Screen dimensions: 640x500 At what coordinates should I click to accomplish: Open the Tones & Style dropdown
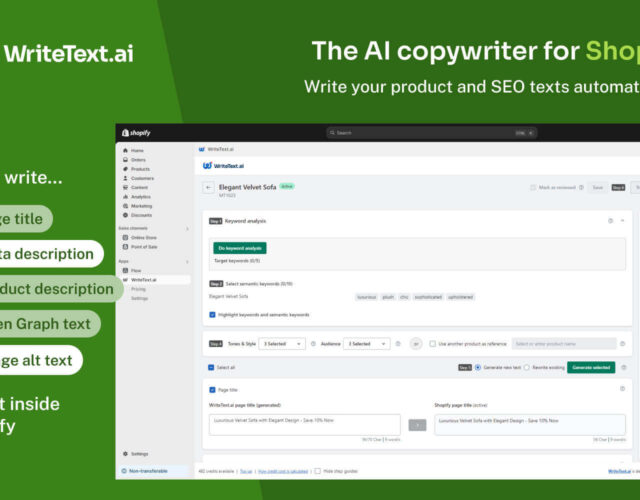point(281,343)
